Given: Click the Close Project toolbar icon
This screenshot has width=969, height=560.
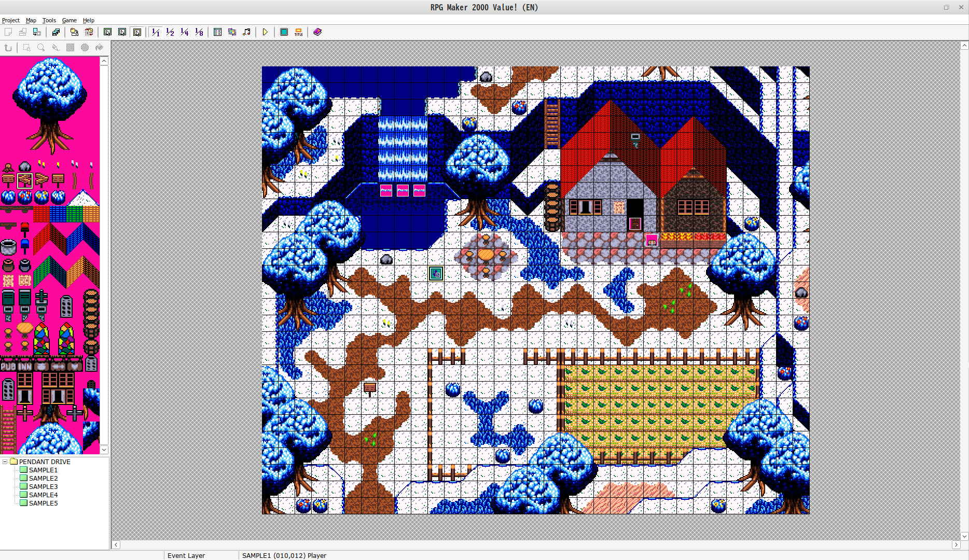Looking at the screenshot, I should [x=37, y=32].
